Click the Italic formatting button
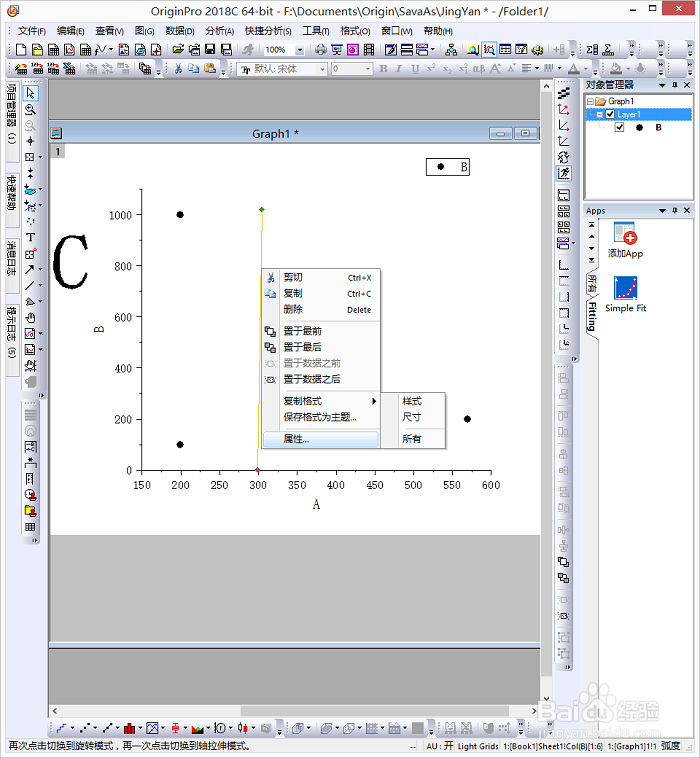700x758 pixels. pos(399,69)
